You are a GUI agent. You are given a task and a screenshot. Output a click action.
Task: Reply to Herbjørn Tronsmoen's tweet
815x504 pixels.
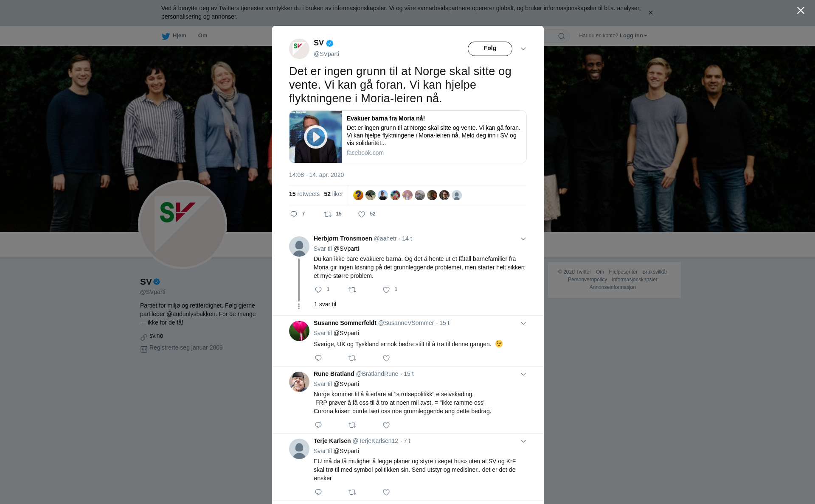click(318, 290)
